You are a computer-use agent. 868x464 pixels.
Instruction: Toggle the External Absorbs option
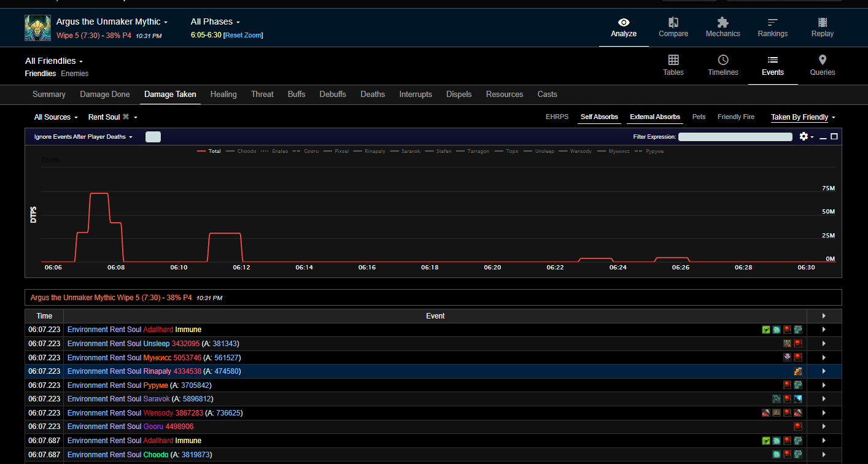point(655,117)
